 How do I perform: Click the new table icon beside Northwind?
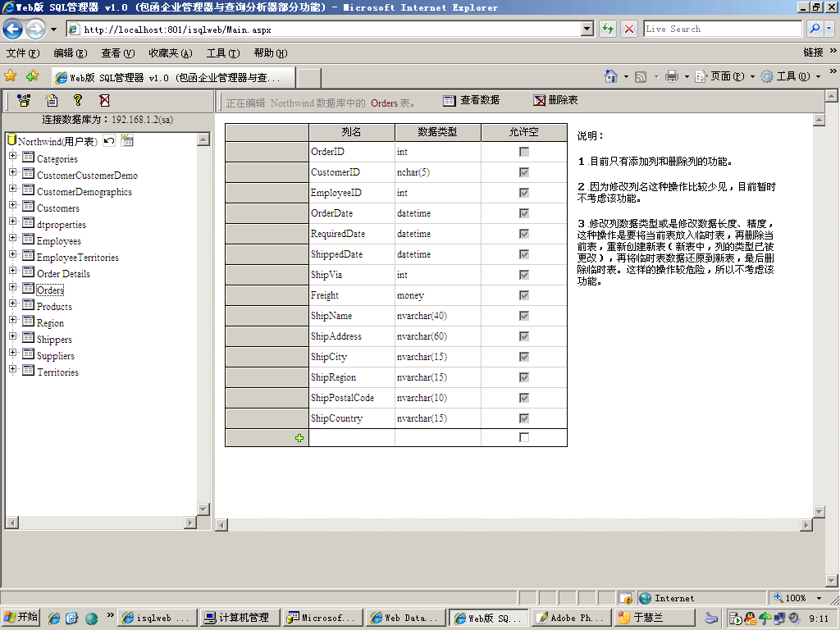point(127,141)
